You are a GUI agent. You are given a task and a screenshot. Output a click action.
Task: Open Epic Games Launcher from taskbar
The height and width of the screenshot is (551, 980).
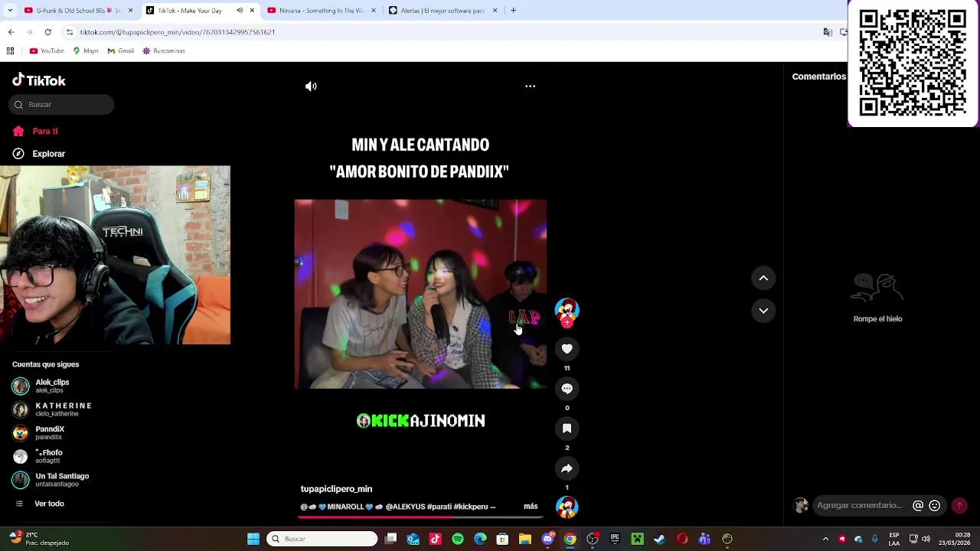point(615,539)
